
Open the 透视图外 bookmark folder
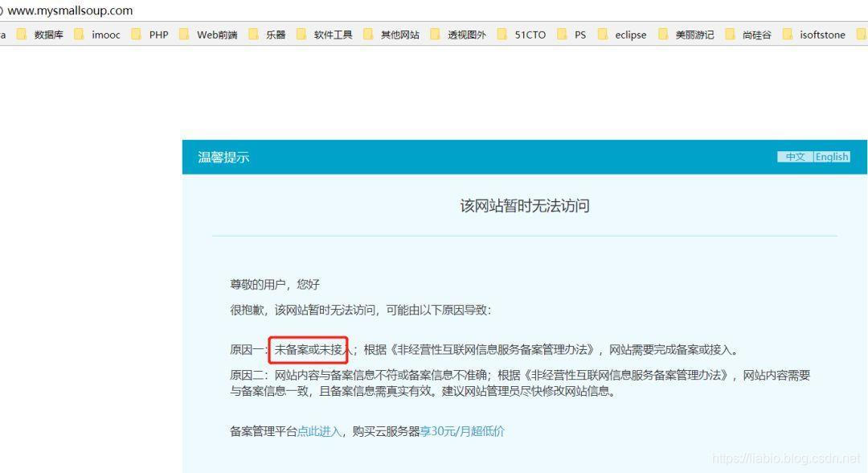point(458,35)
